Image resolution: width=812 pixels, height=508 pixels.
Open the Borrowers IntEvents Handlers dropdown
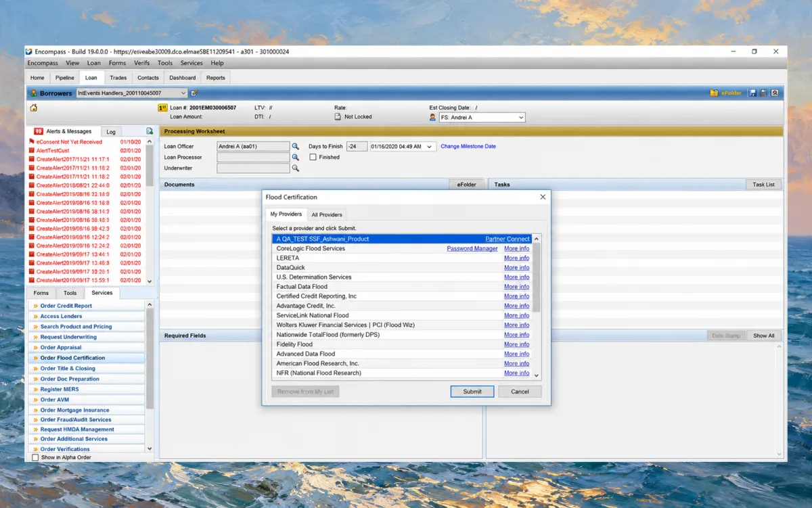(183, 93)
